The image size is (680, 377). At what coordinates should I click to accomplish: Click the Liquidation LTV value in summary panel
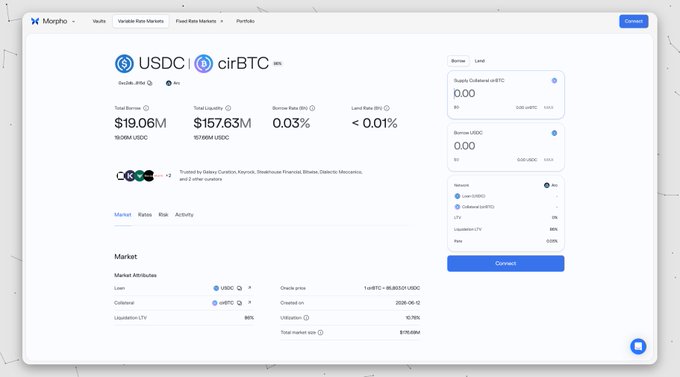[x=553, y=229]
